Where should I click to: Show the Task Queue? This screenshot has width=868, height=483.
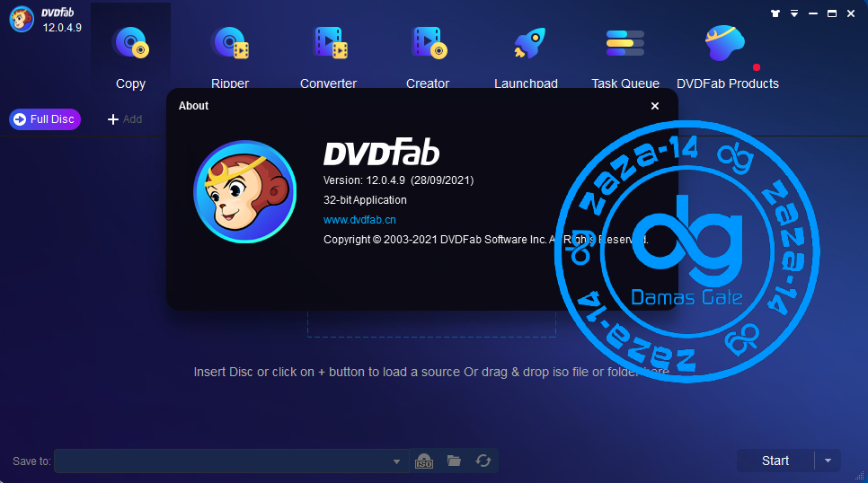(x=625, y=58)
